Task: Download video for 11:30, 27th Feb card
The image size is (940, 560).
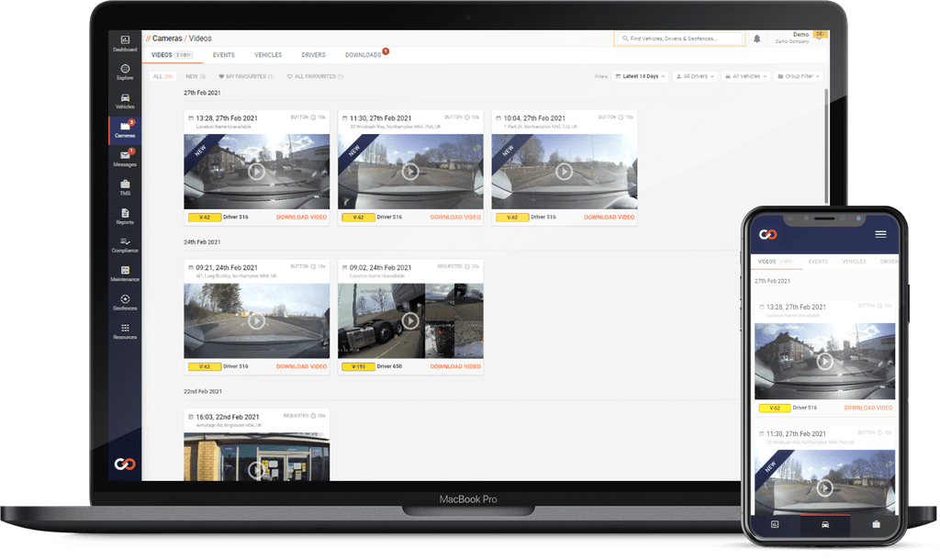Action: (x=455, y=217)
